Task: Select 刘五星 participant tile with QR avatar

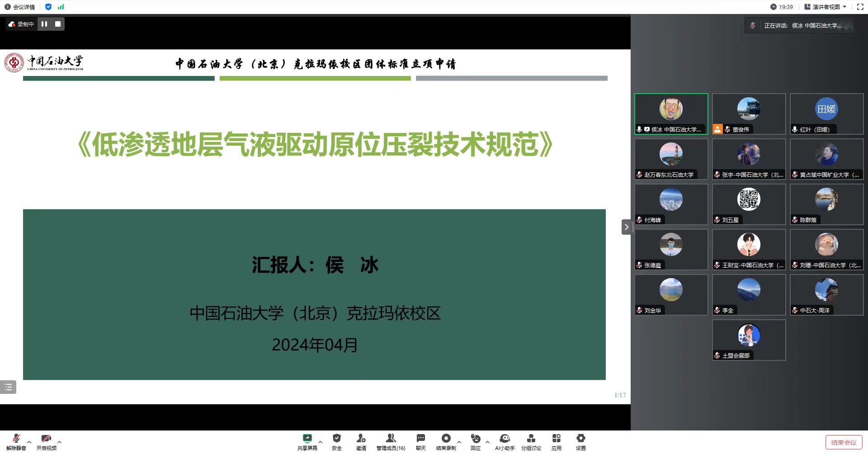Action: click(x=749, y=204)
